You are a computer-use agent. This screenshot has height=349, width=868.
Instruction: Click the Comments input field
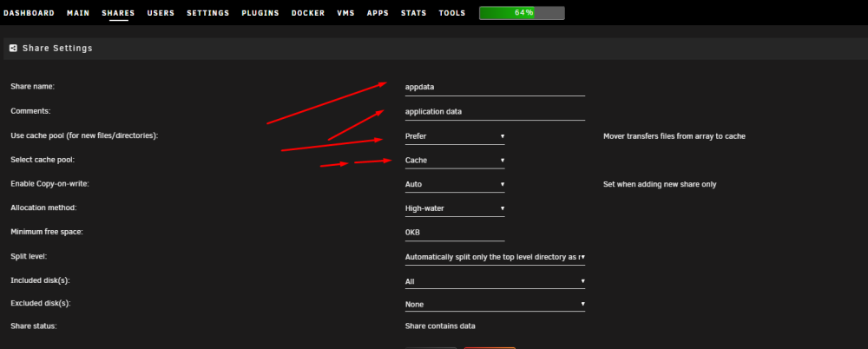pos(495,111)
